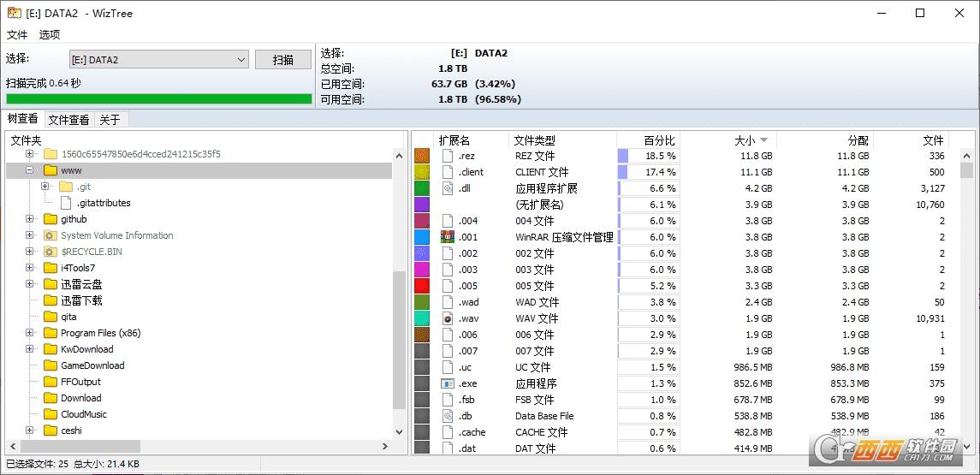Viewport: 980px width, 475px height.
Task: Click the 扫描 scan button
Action: [x=282, y=60]
